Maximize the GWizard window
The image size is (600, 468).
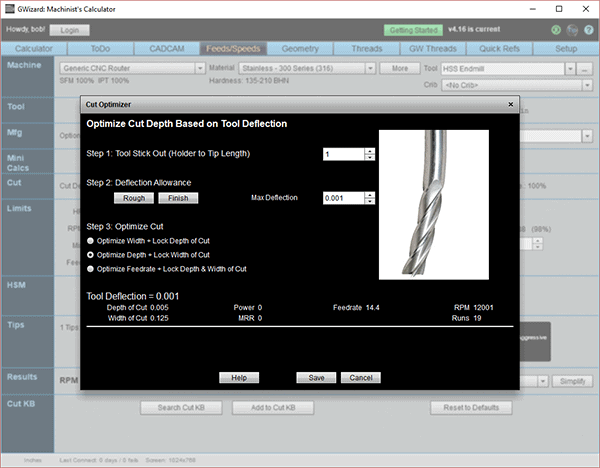click(x=559, y=9)
